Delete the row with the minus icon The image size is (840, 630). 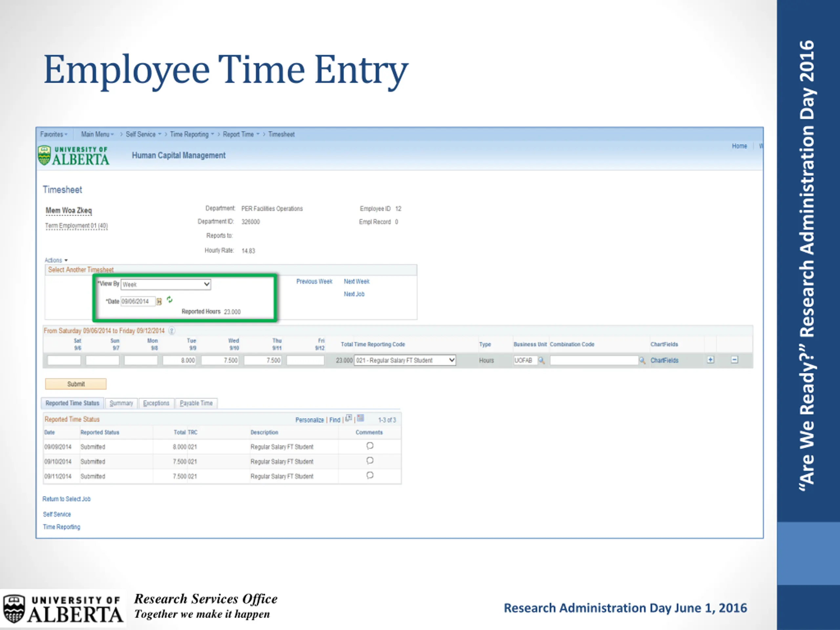click(735, 360)
